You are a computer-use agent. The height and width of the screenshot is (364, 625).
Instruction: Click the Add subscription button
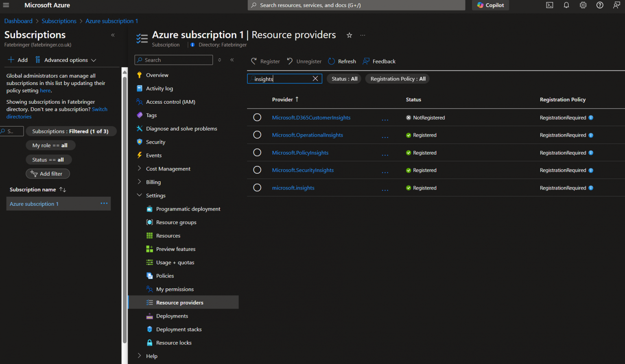(17, 59)
